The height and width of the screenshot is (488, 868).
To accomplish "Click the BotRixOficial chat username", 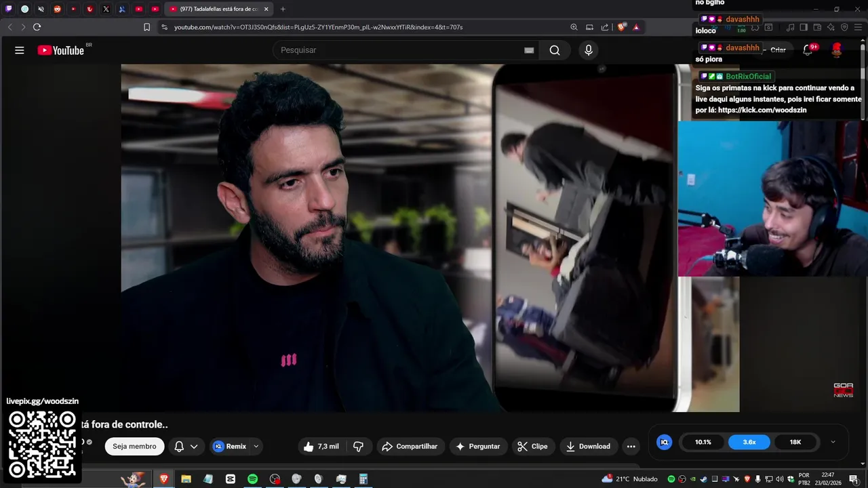I will coord(749,77).
